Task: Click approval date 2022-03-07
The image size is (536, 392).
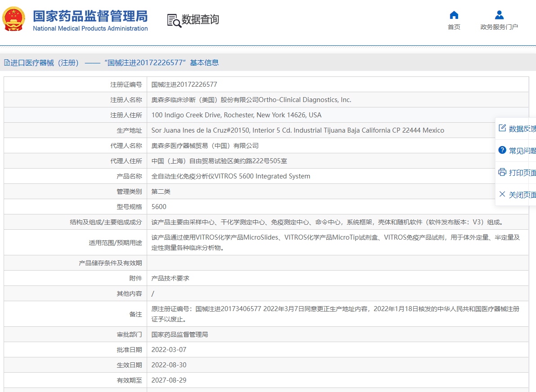Action: click(169, 350)
